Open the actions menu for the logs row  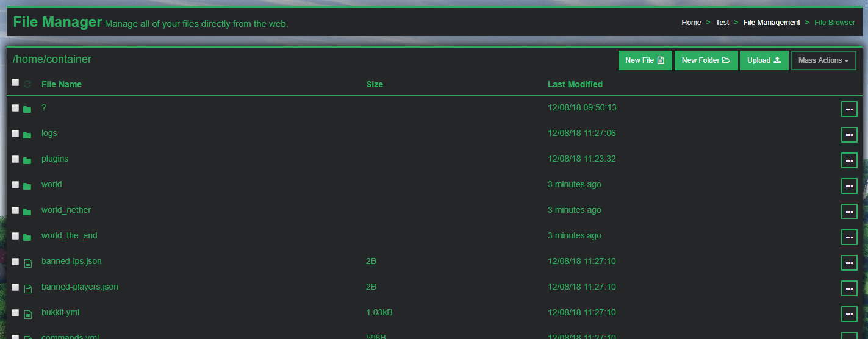[x=848, y=135]
